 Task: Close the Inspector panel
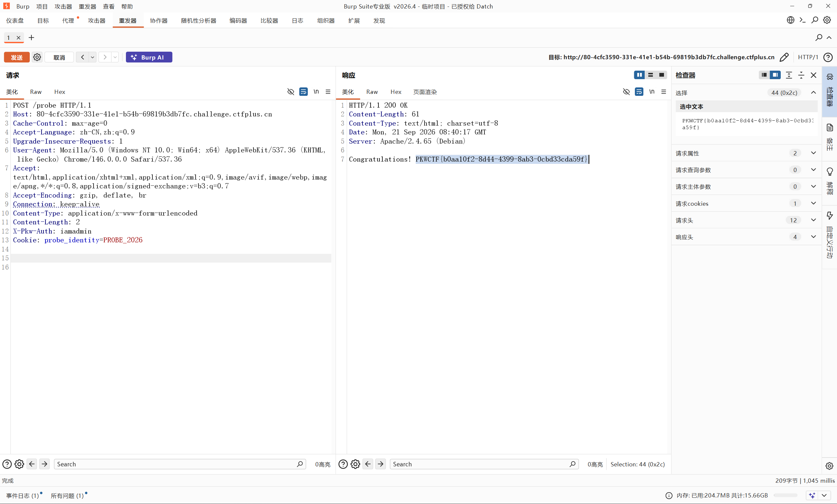tap(813, 75)
